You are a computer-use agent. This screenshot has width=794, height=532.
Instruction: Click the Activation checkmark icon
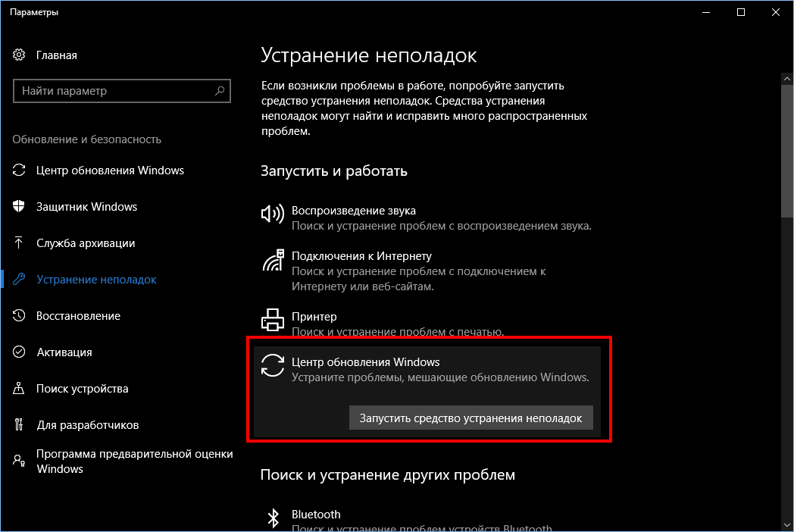click(x=19, y=352)
